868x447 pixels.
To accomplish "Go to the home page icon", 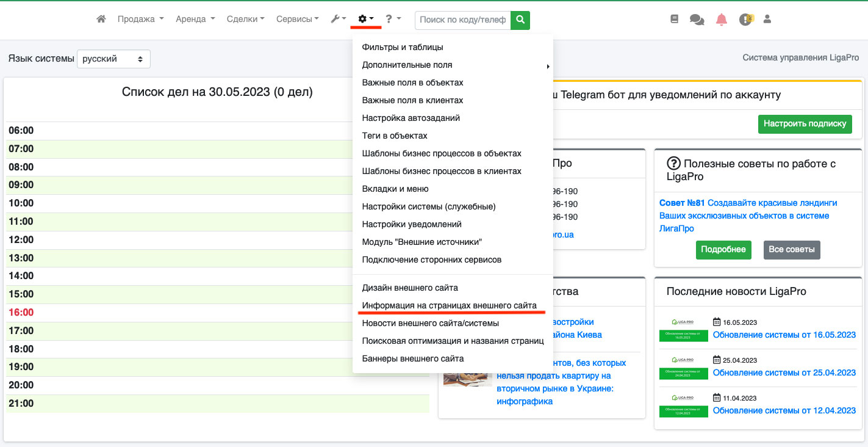I will (101, 19).
